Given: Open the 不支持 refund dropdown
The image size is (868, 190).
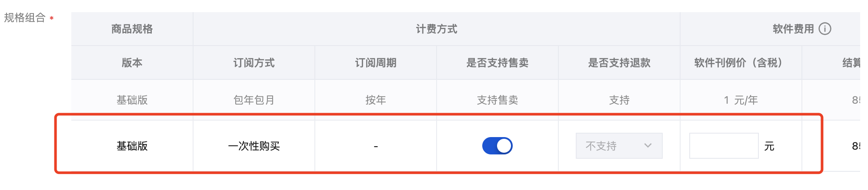Looking at the screenshot, I should click(x=619, y=146).
